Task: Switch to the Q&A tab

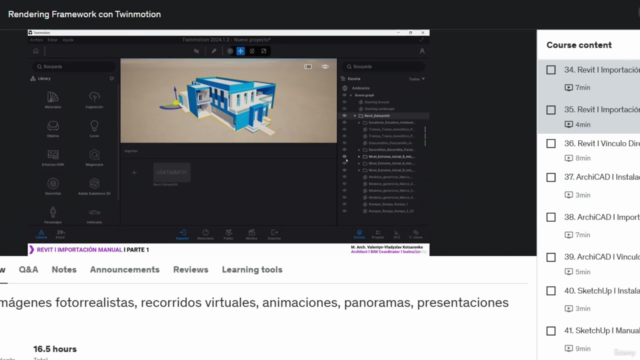Action: [x=29, y=270]
